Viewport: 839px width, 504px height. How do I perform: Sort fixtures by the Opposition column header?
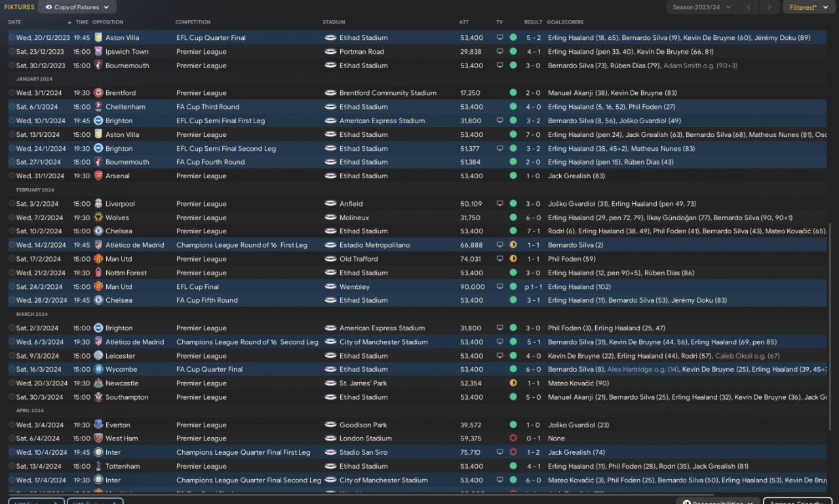click(107, 22)
